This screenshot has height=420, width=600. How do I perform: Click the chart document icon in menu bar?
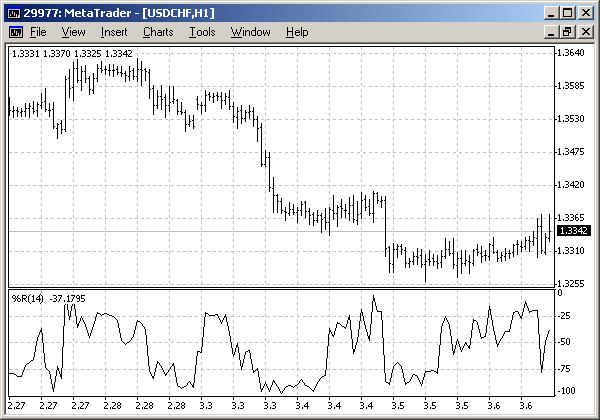coord(16,32)
